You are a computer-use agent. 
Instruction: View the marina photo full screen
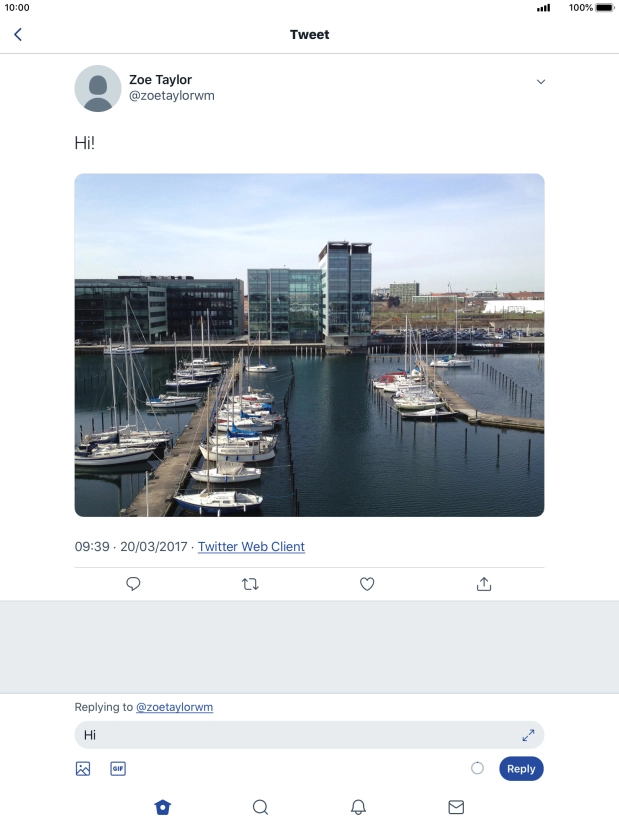click(x=309, y=345)
